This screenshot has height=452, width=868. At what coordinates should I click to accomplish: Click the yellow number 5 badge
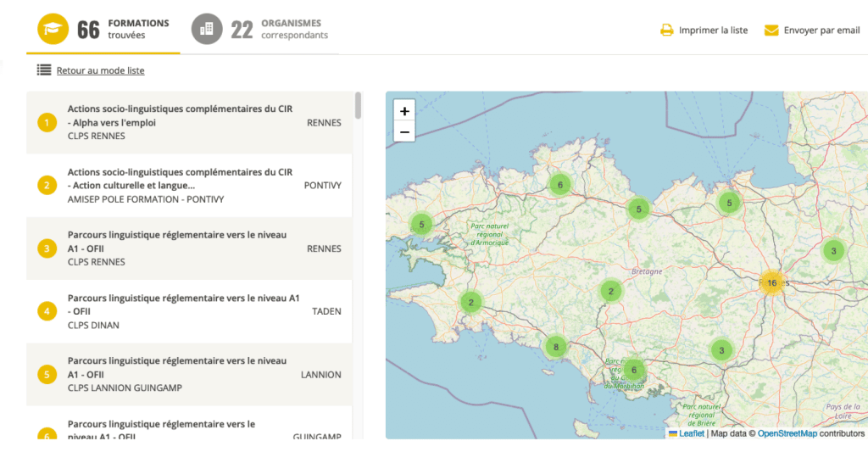point(47,375)
